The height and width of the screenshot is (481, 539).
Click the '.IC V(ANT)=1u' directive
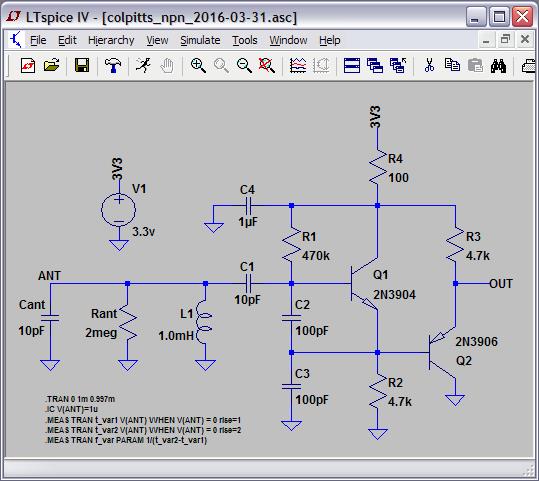[x=71, y=409]
